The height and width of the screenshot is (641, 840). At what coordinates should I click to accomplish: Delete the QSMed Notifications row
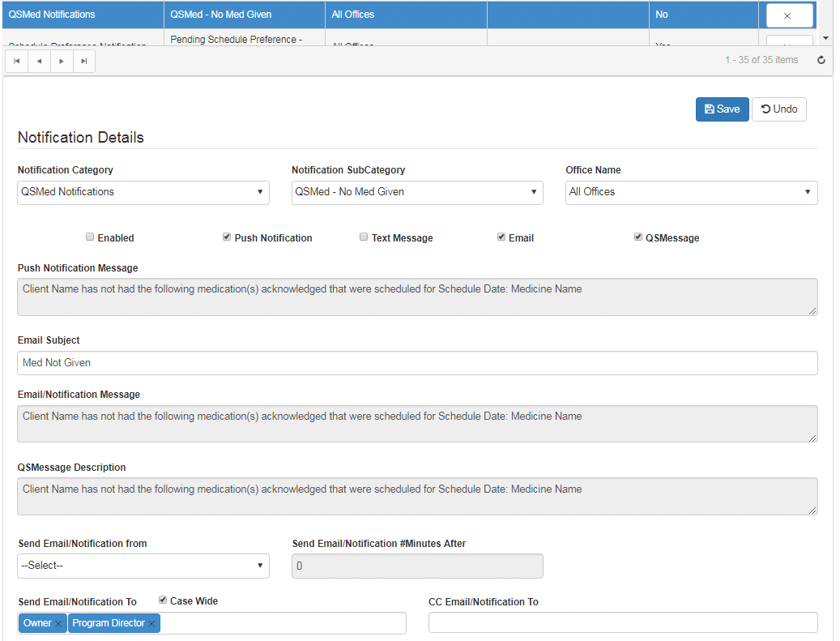click(x=787, y=15)
